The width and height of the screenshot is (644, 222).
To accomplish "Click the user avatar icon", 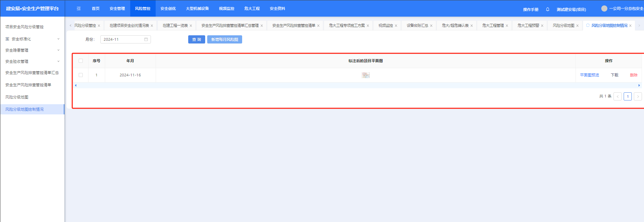I will click(x=604, y=8).
